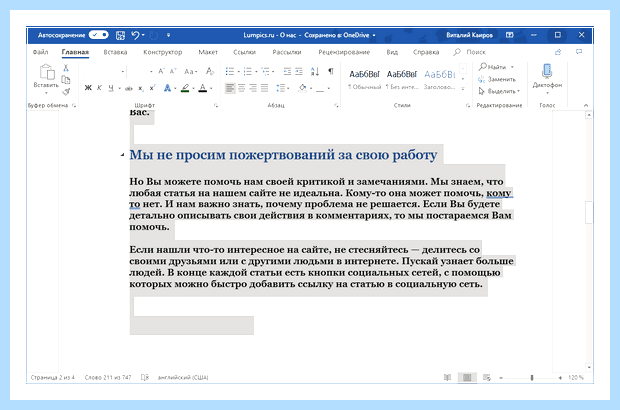Image resolution: width=620 pixels, height=410 pixels.
Task: Click the copy icon
Action: click(66, 80)
